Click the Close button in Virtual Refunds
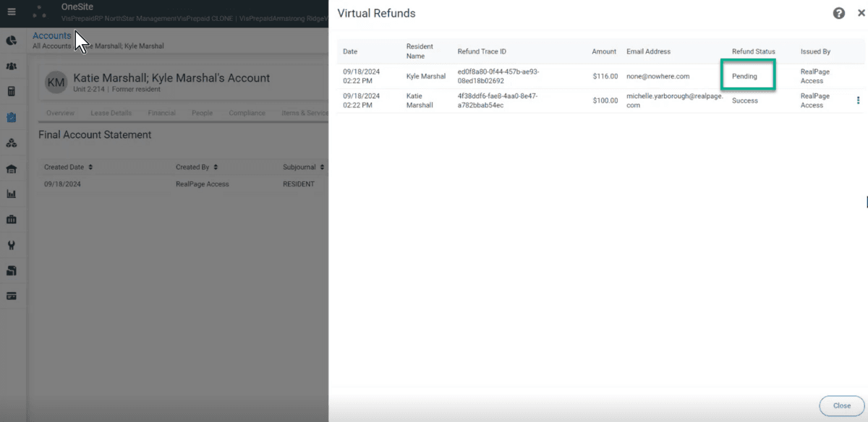868x422 pixels. pyautogui.click(x=841, y=405)
